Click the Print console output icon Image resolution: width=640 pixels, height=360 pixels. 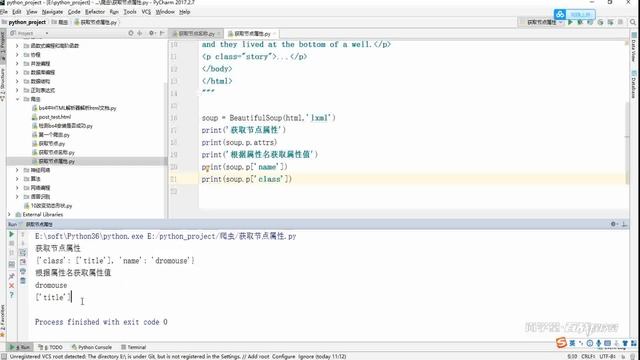pyautogui.click(x=23, y=271)
